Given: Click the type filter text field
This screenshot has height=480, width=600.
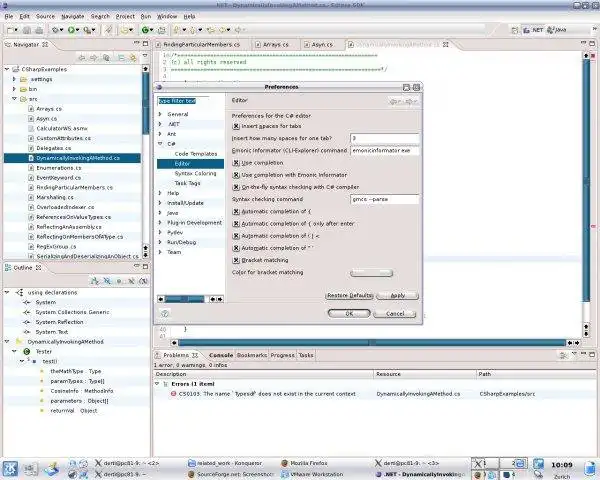Looking at the screenshot, I should (x=183, y=101).
